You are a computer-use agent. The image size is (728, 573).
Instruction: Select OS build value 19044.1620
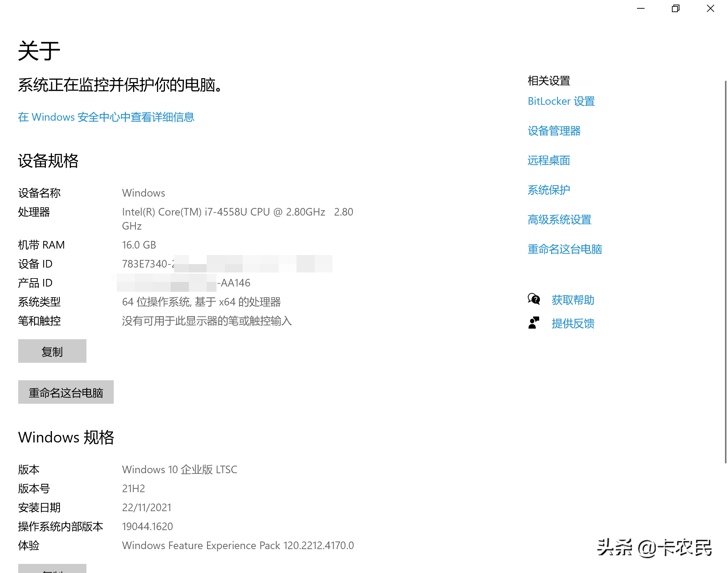(x=147, y=527)
